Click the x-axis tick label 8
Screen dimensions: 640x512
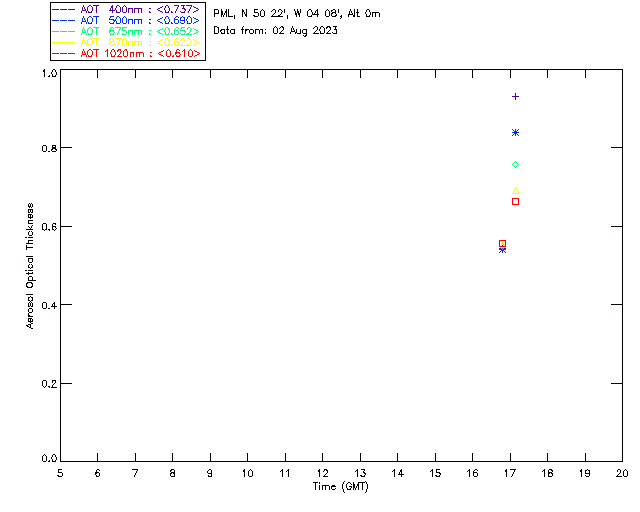(x=173, y=473)
